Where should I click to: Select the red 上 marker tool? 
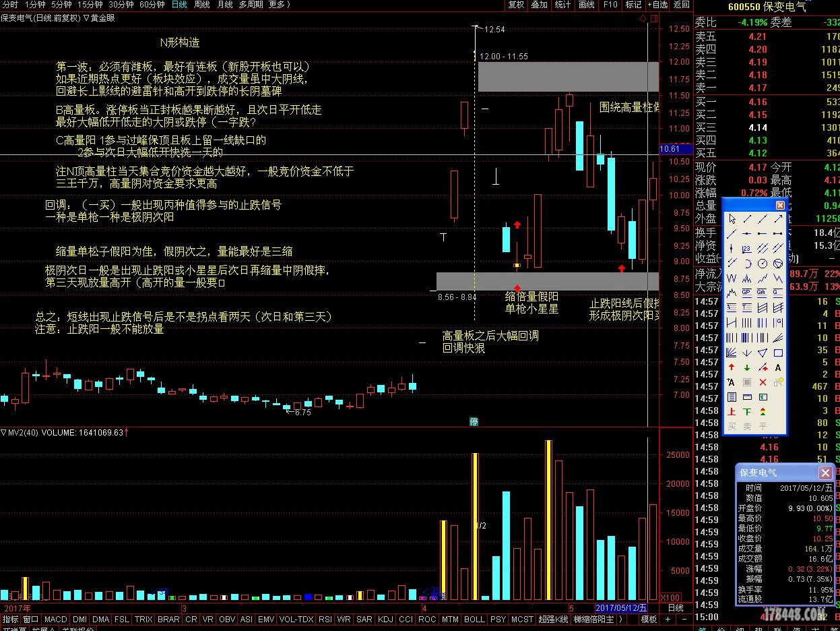732,411
